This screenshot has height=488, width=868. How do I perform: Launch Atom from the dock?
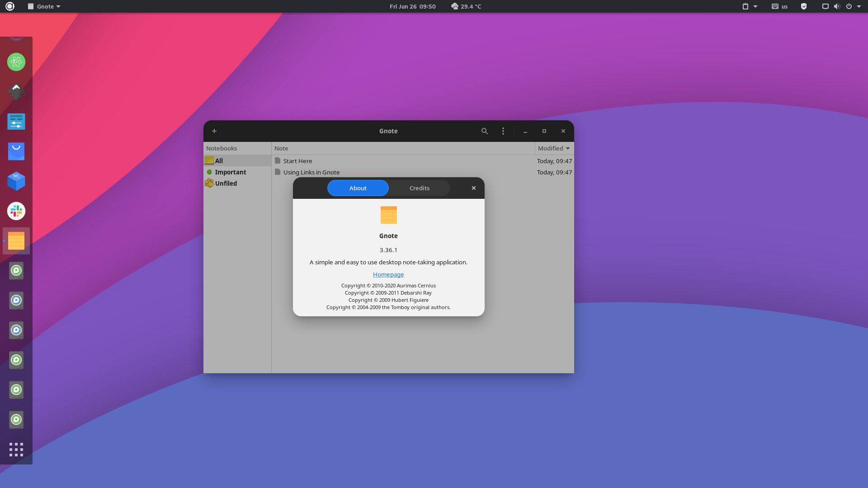(16, 62)
